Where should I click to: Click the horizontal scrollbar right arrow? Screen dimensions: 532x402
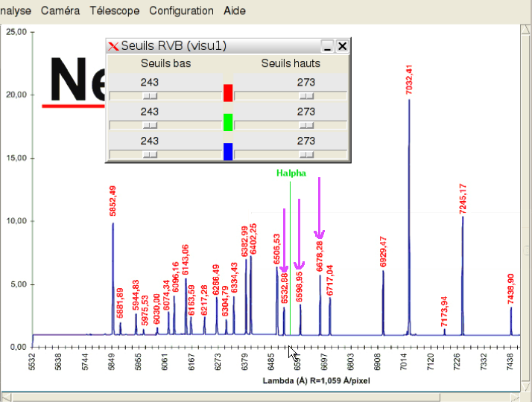coord(515,397)
